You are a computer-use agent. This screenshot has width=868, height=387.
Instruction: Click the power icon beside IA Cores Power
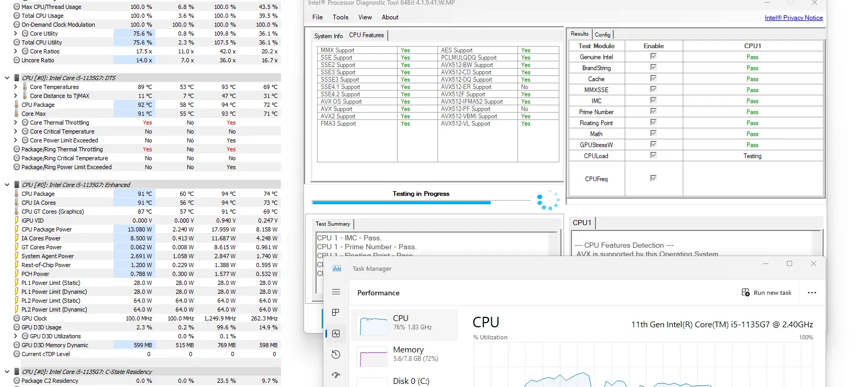click(x=17, y=238)
